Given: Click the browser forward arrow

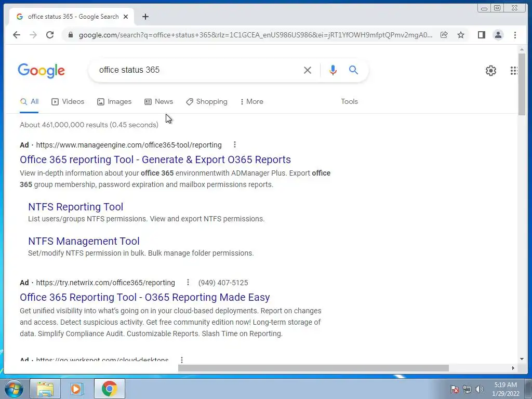Looking at the screenshot, I should [33, 35].
